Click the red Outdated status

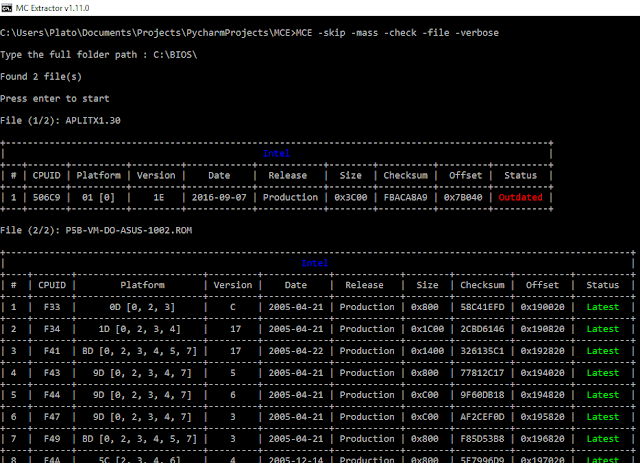pyautogui.click(x=520, y=198)
